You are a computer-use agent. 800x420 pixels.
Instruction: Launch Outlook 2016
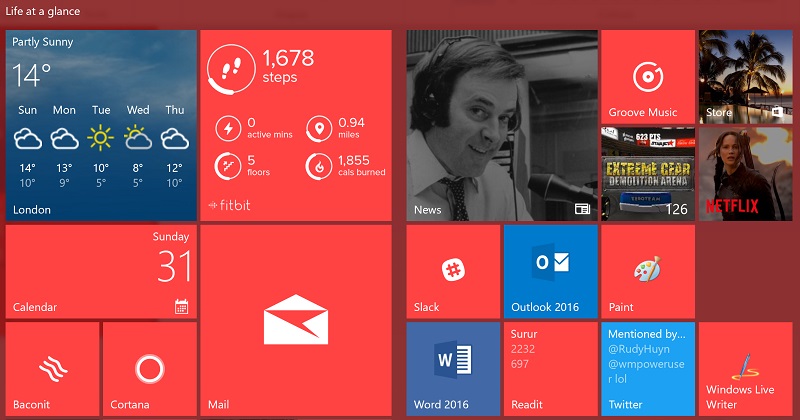point(551,271)
